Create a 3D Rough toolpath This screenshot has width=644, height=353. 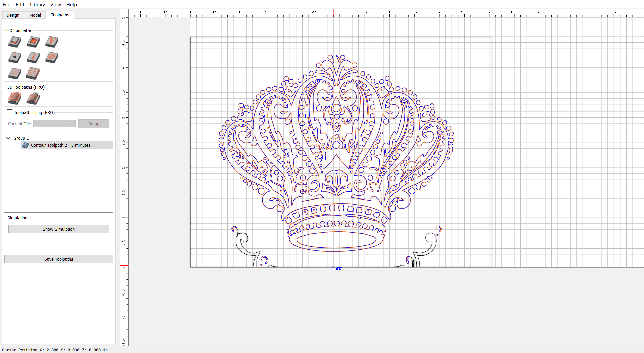15,98
